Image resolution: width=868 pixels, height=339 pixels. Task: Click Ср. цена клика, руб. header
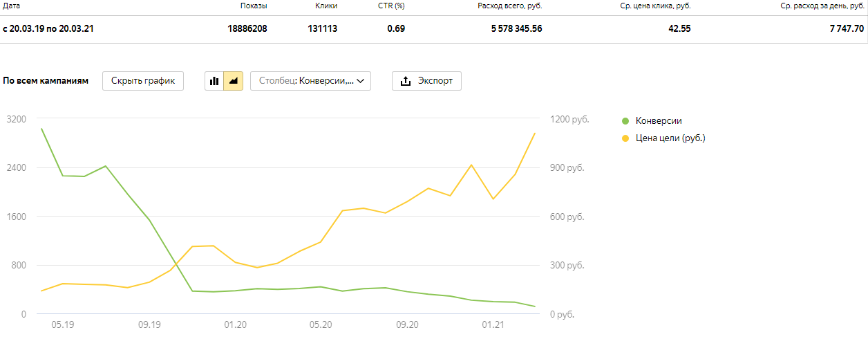[655, 6]
